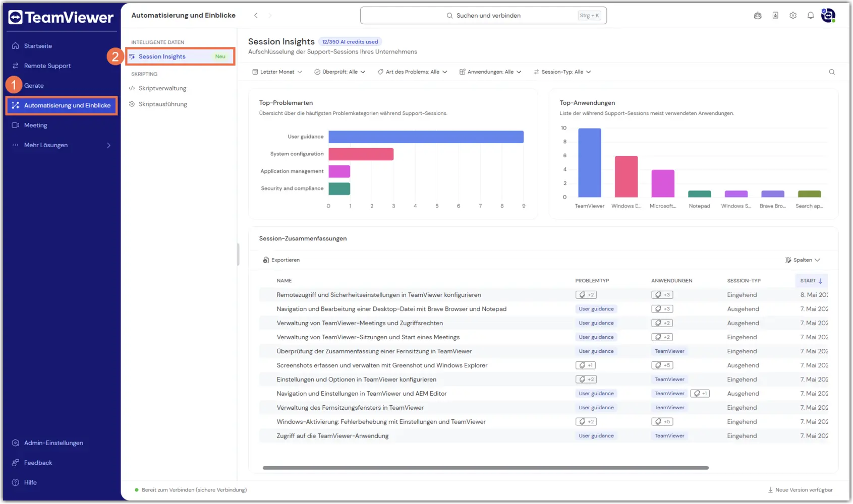Click the user profile avatar icon
The width and height of the screenshot is (853, 504).
(x=828, y=16)
